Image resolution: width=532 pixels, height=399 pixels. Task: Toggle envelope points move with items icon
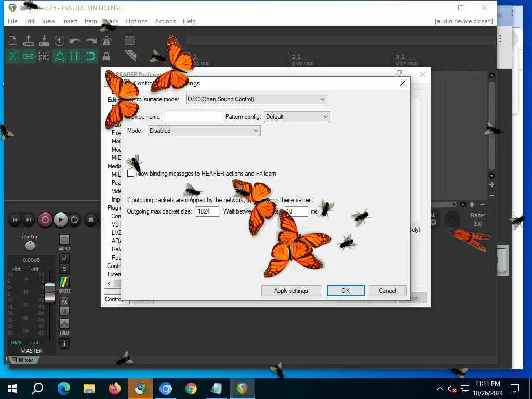(x=60, y=56)
